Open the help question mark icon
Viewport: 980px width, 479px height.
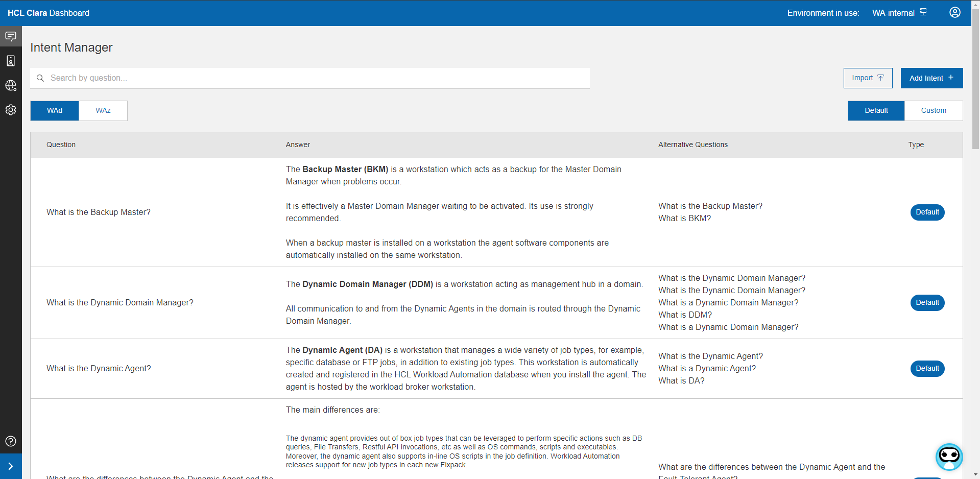11,441
